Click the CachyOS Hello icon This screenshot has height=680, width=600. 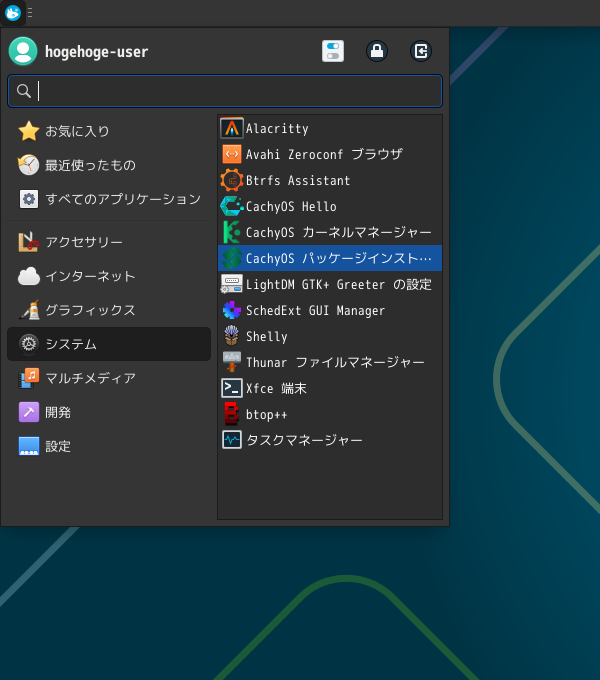(x=232, y=206)
